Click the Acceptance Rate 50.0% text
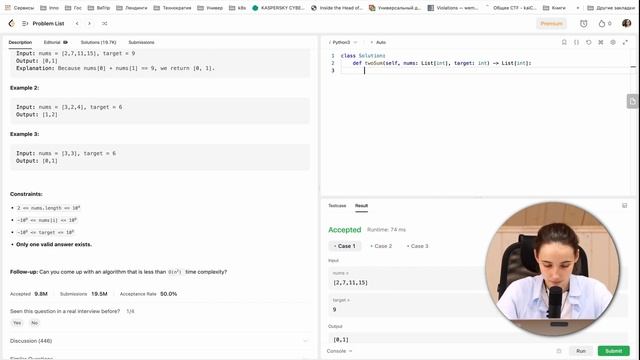This screenshot has height=360, width=640. (x=148, y=294)
